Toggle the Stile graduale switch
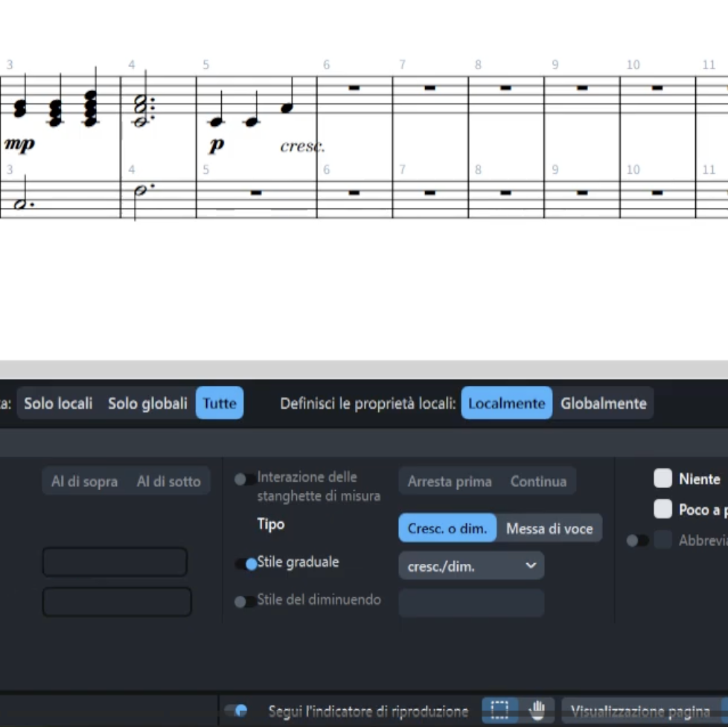This screenshot has width=728, height=727. pos(246,563)
